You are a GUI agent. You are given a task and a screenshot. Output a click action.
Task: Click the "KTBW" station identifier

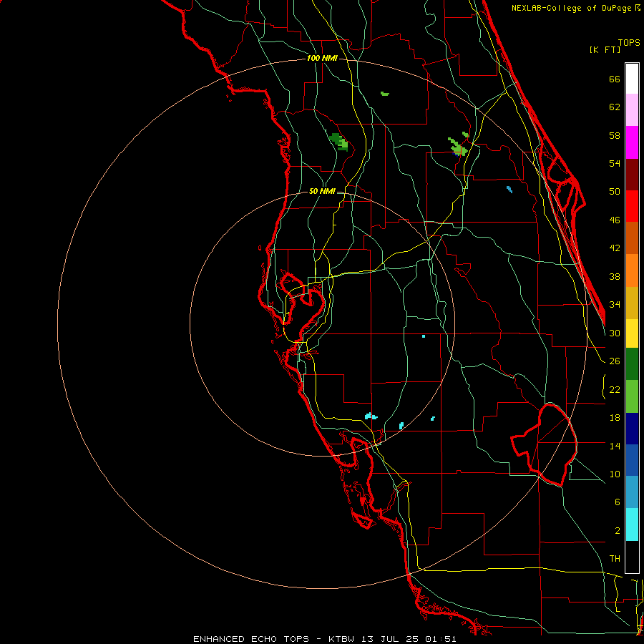pyautogui.click(x=341, y=639)
